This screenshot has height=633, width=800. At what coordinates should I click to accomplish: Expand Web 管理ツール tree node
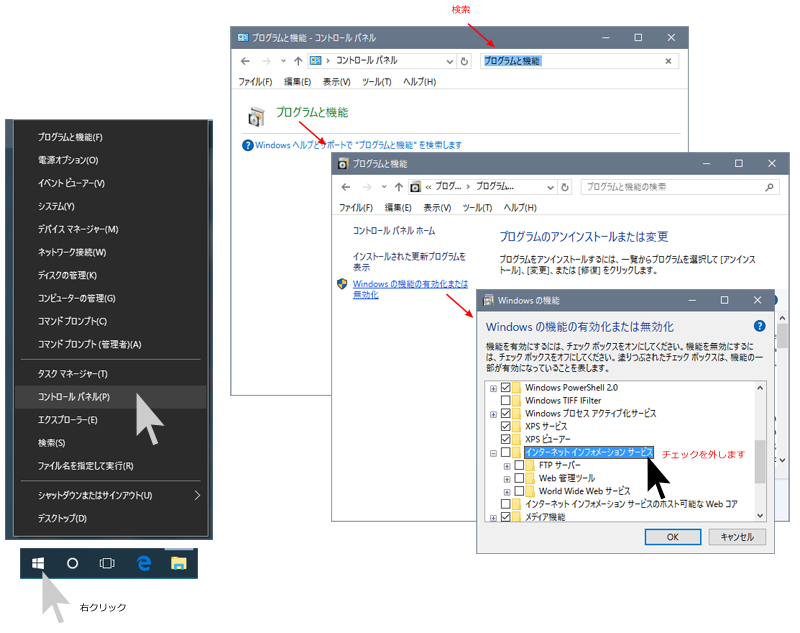(x=507, y=479)
